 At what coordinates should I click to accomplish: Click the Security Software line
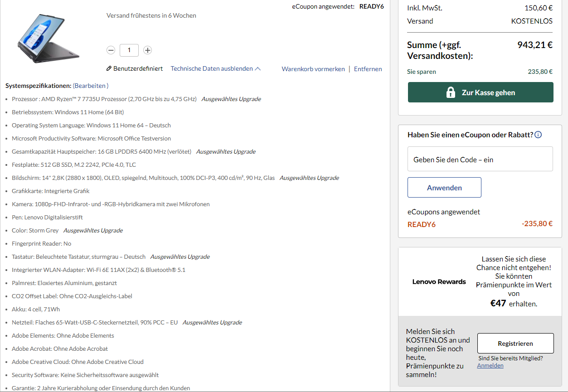click(x=85, y=375)
